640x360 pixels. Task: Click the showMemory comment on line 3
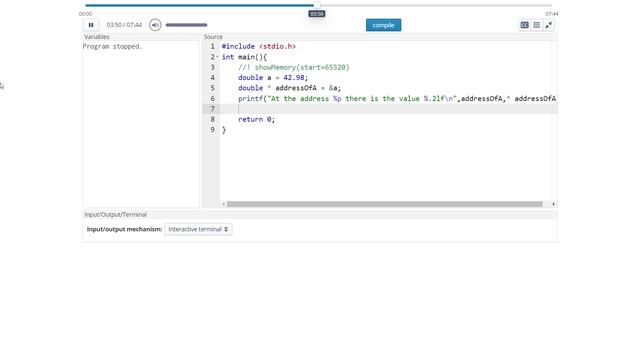click(x=294, y=67)
